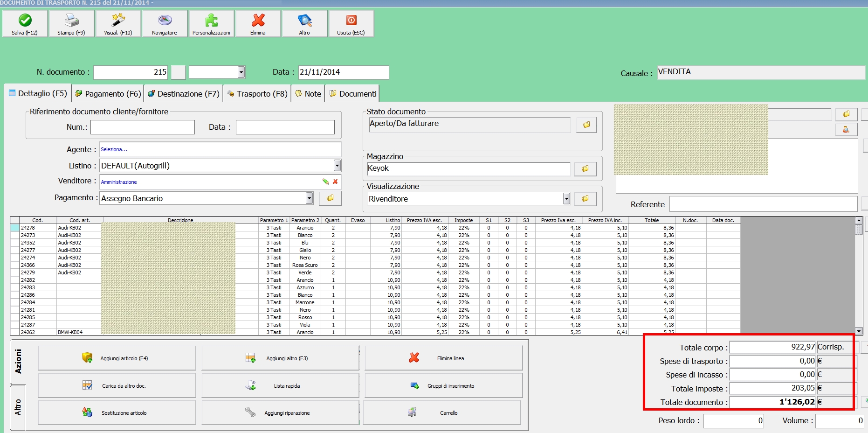The image size is (868, 433).
Task: Click Spese di incasso value field
Action: [x=773, y=374]
